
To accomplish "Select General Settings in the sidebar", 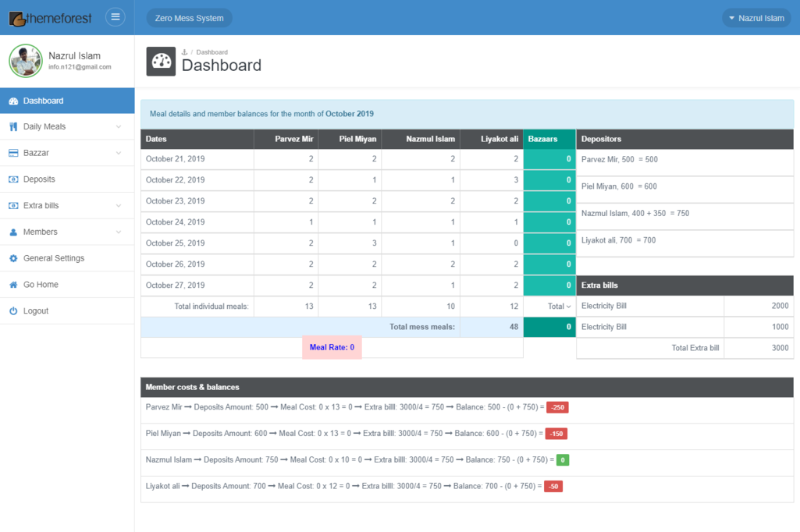I will point(53,258).
